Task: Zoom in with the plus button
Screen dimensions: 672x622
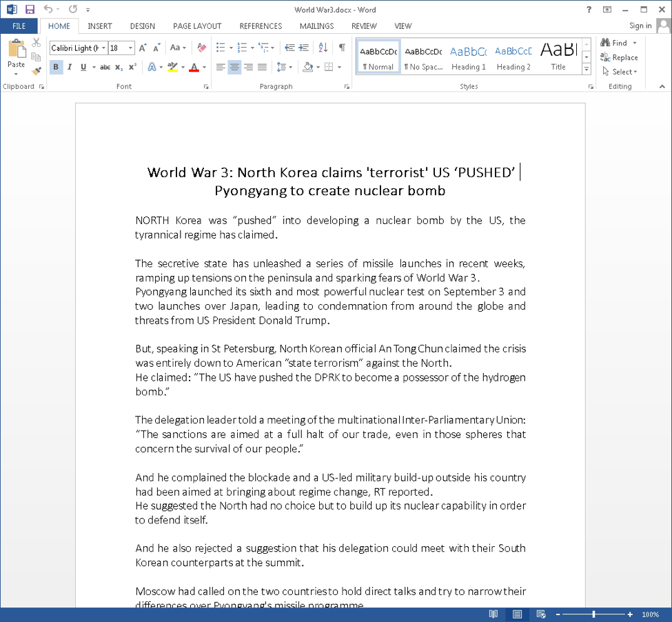Action: click(630, 614)
